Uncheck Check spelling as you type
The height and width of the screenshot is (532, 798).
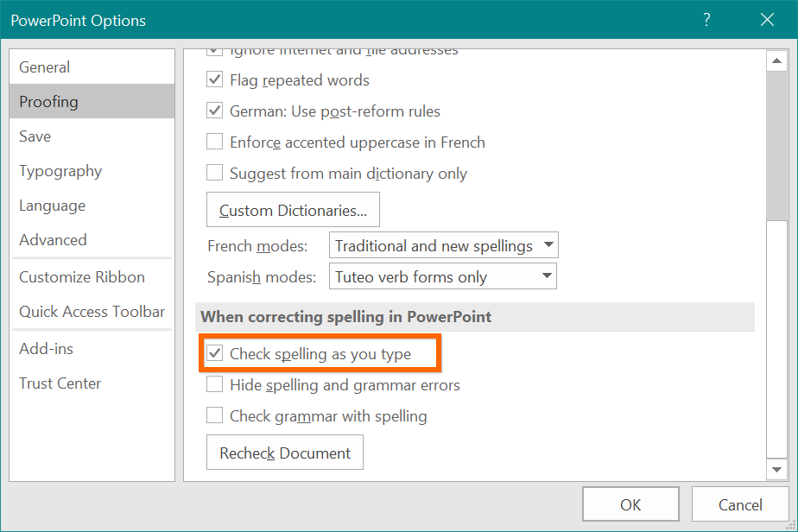[215, 354]
